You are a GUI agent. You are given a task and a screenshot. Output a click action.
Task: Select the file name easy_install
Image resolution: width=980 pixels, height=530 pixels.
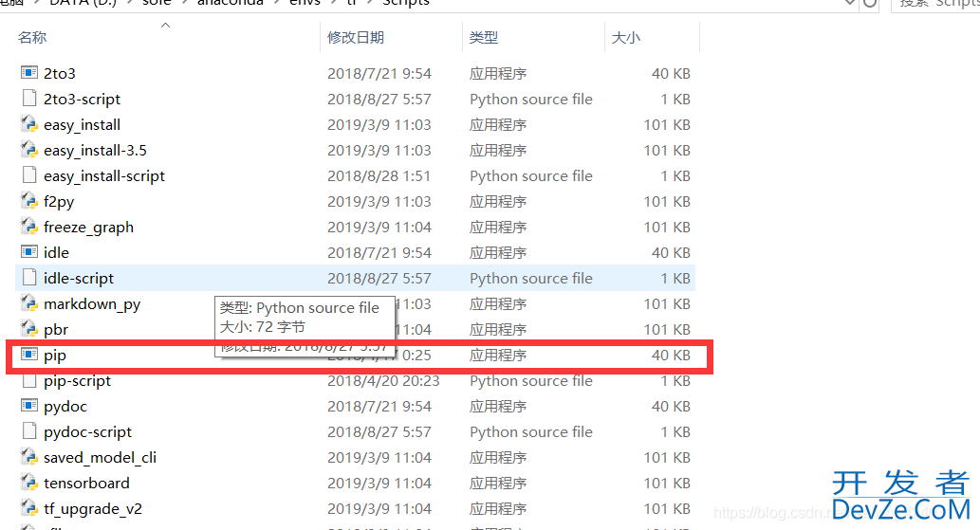click(82, 125)
